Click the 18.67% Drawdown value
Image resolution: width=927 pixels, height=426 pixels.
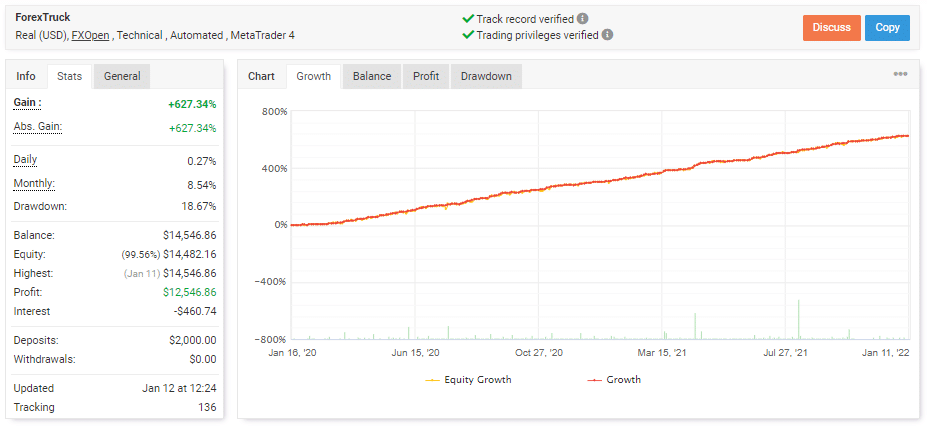pos(200,207)
